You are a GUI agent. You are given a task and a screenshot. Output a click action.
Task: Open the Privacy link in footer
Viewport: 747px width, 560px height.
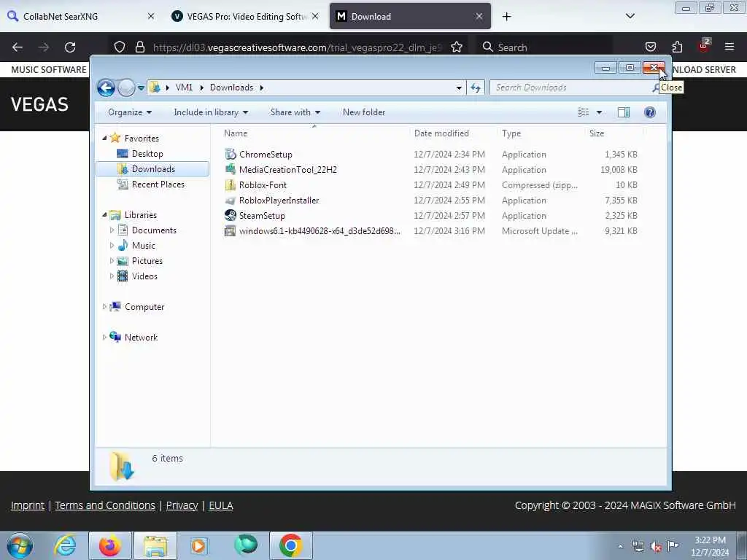[x=182, y=506]
